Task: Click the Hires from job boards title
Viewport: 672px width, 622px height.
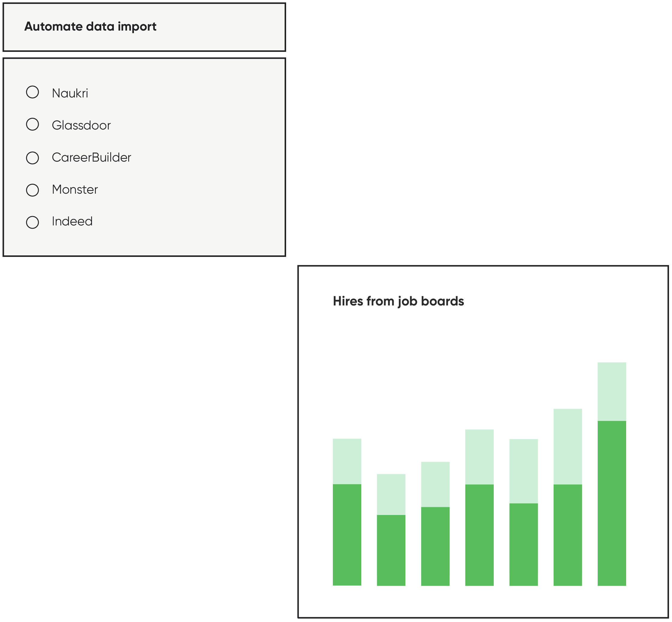Action: 398,301
